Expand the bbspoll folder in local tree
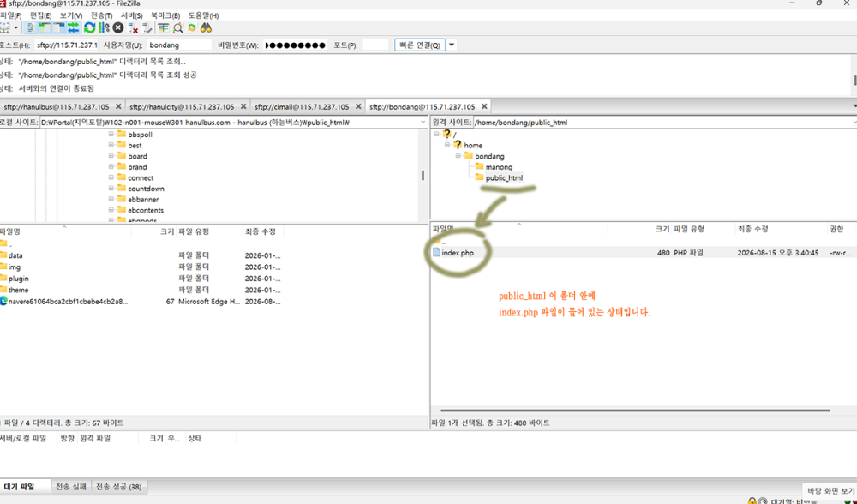 click(111, 135)
